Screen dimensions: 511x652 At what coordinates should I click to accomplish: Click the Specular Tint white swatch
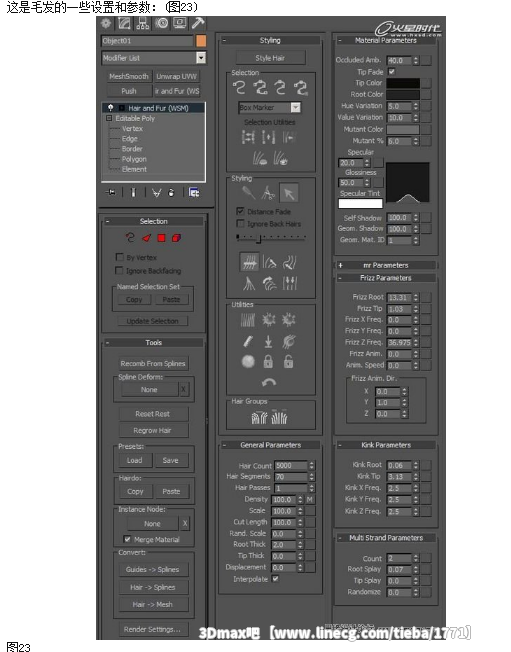(360, 203)
